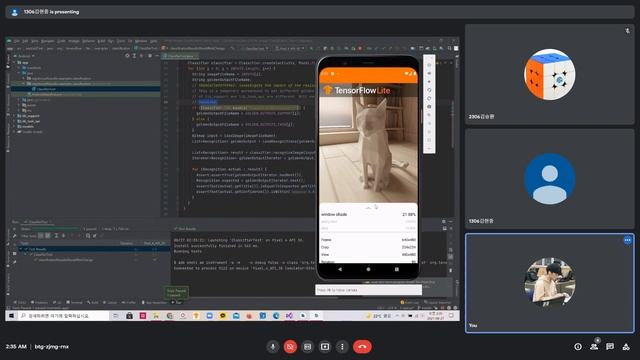The height and width of the screenshot is (360, 640).
Task: Tap emulator Home navigation button
Action: click(368, 269)
